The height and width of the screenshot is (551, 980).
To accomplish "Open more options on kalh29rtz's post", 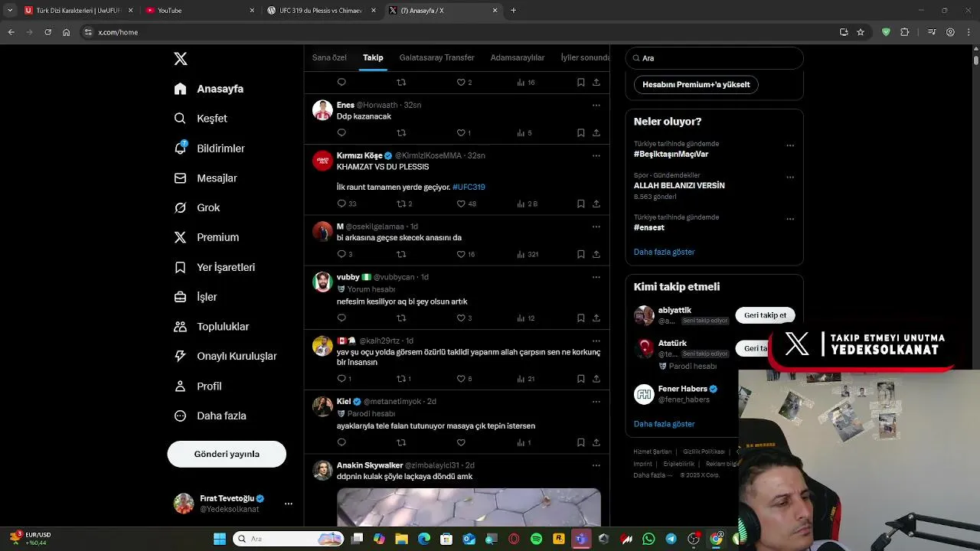I will (x=596, y=341).
